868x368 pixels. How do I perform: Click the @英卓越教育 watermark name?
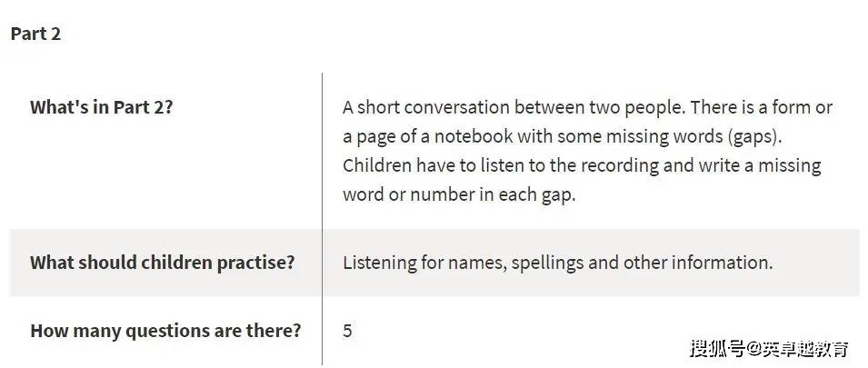point(797,349)
